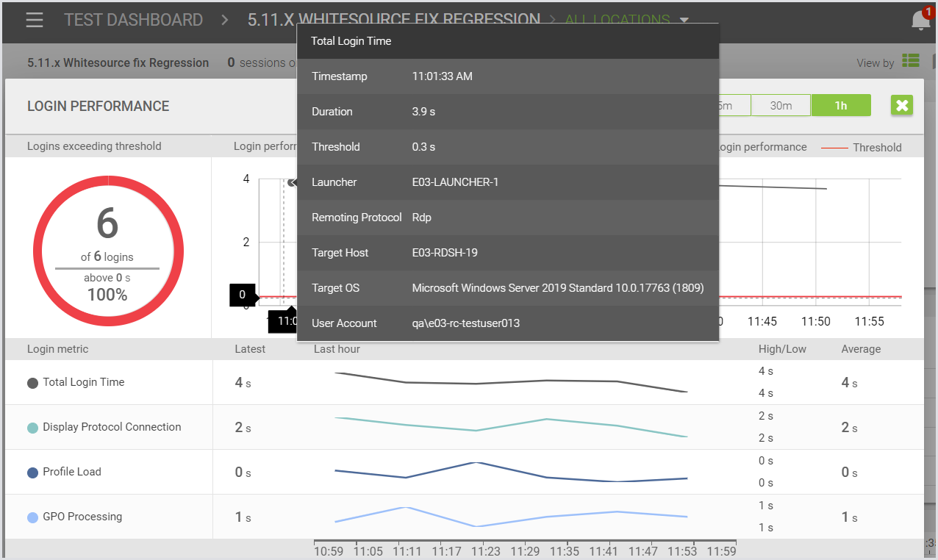Click the GPO Processing sparkline chart
Viewport: 938px width, 560px height.
(x=511, y=517)
